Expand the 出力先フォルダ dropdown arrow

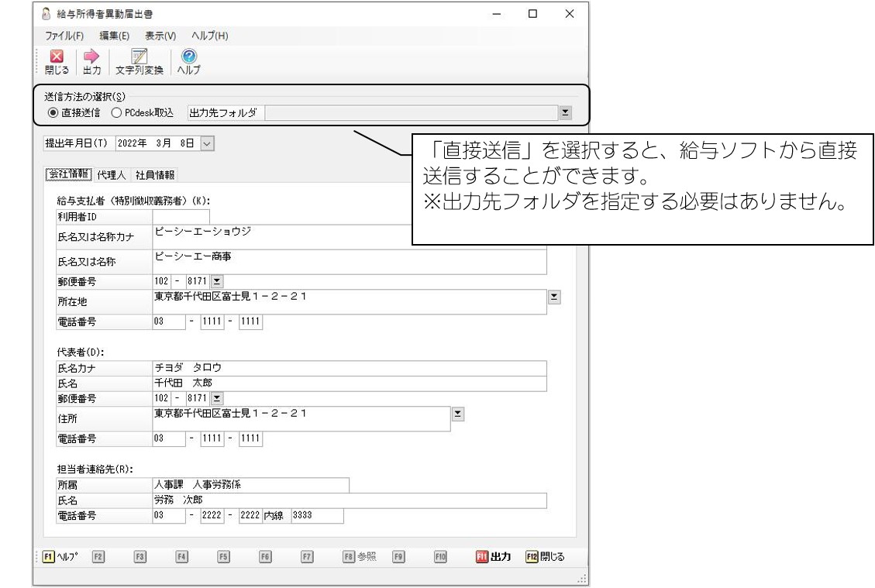pyautogui.click(x=565, y=112)
